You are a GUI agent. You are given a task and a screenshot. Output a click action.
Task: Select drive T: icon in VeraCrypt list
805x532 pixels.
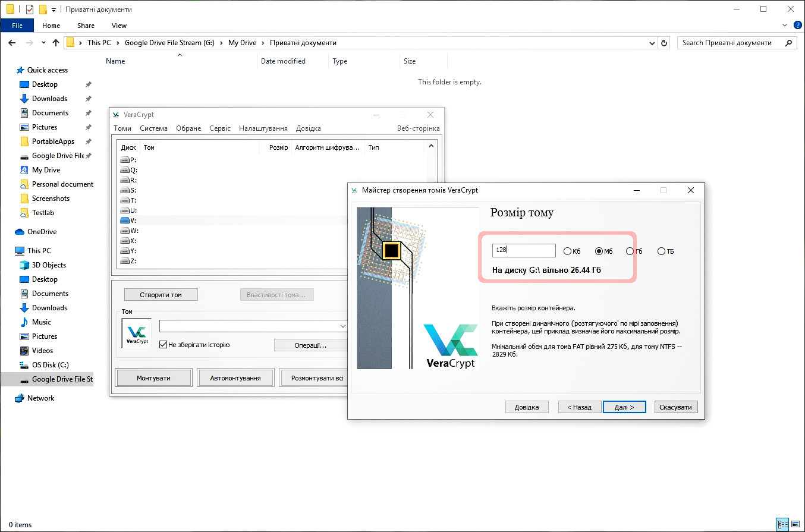(x=125, y=200)
